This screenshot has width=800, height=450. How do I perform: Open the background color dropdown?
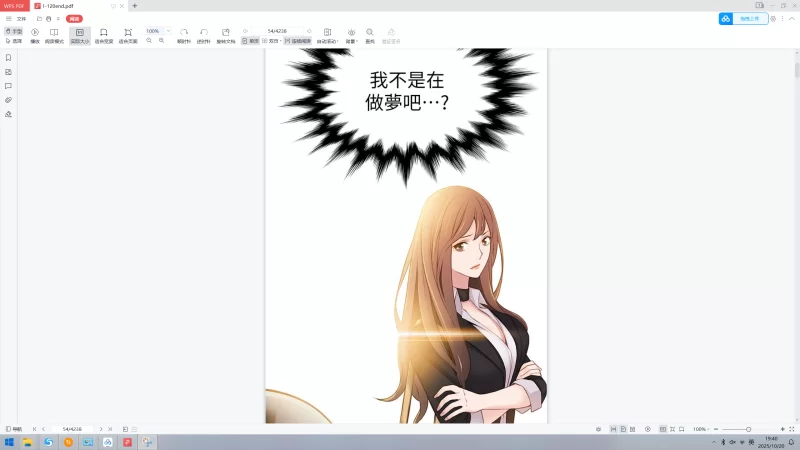pyautogui.click(x=352, y=36)
